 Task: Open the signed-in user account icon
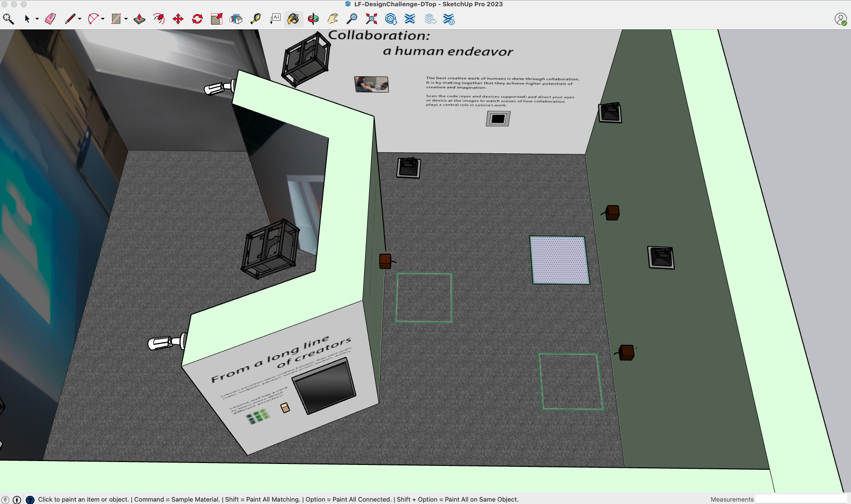coord(840,19)
